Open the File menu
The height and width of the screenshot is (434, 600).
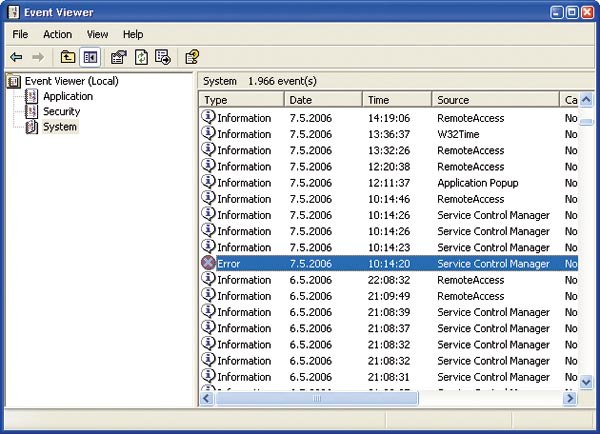pos(20,34)
